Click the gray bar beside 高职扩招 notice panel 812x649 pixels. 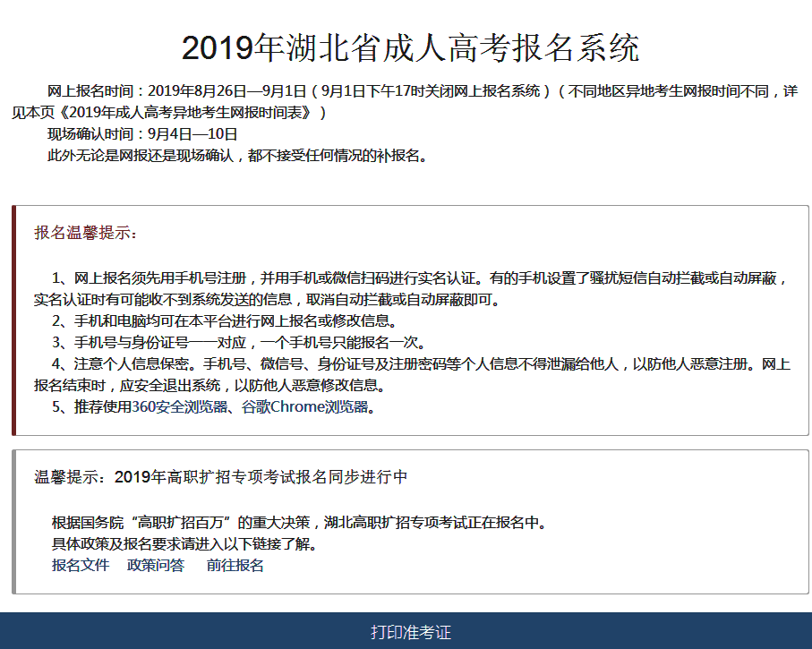(x=13, y=522)
